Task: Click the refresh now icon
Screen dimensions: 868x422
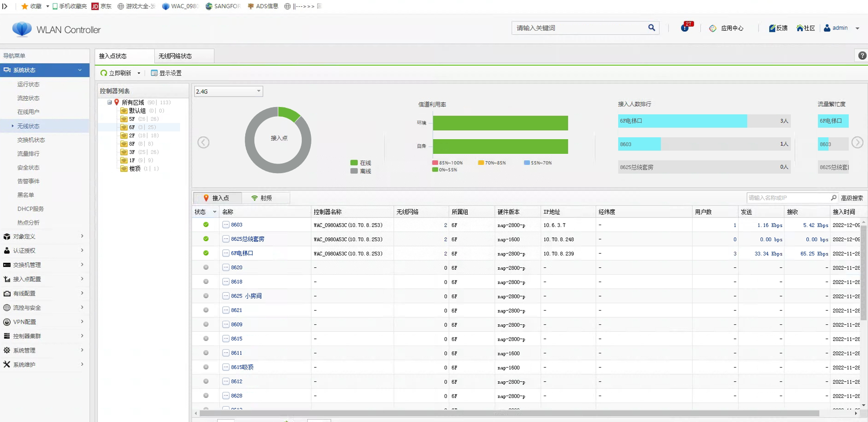Action: 104,73
